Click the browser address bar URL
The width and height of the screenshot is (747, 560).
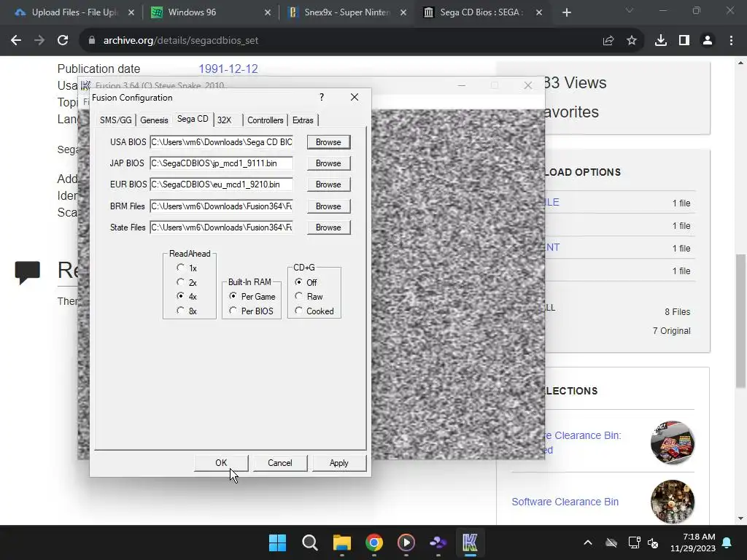pos(181,41)
